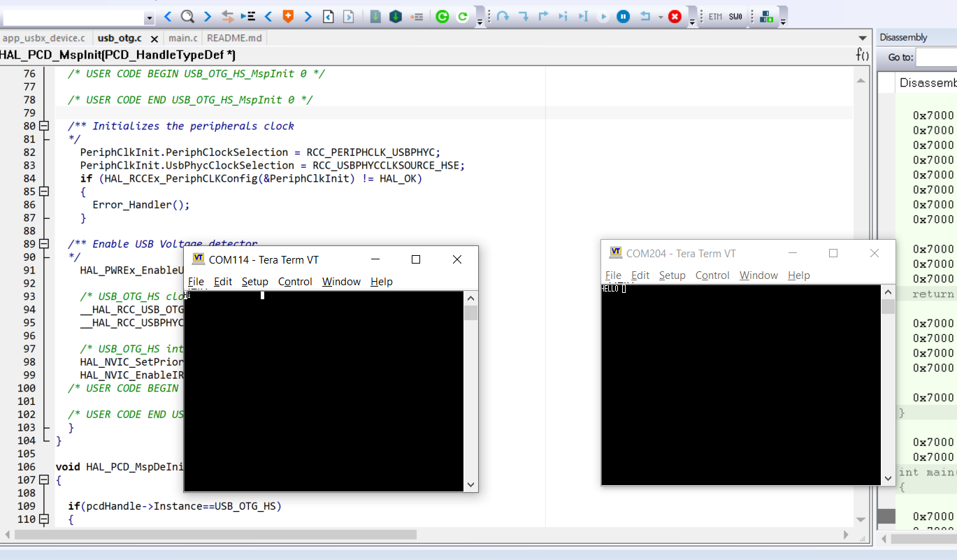Open the Control menu in COM204 Tera Term

(x=712, y=275)
